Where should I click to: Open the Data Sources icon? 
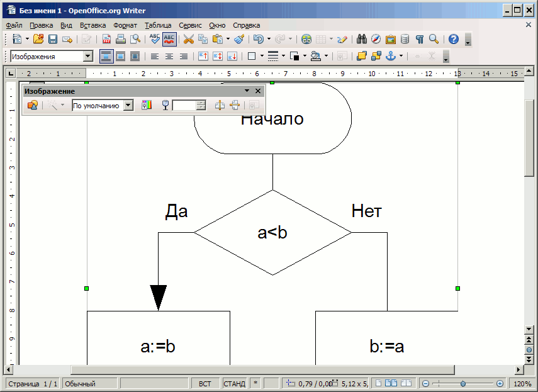[x=405, y=39]
